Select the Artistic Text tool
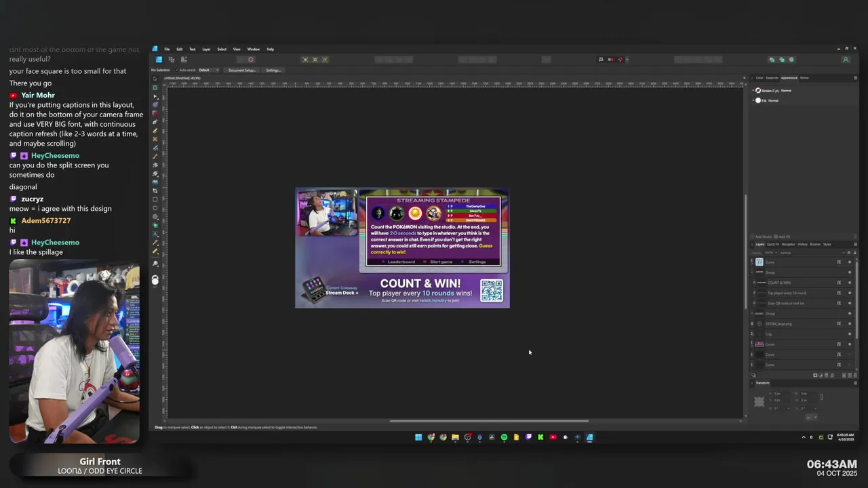The width and height of the screenshot is (868, 488). click(155, 234)
